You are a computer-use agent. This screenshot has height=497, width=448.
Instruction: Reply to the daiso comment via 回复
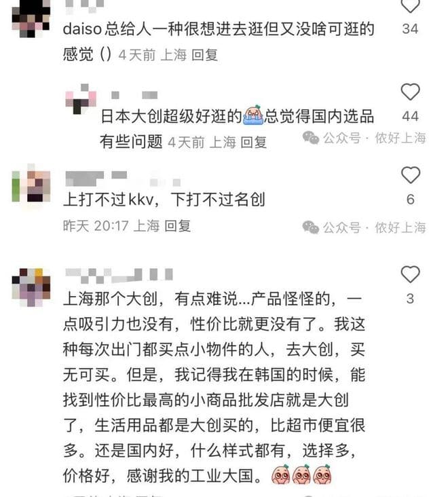click(x=205, y=55)
